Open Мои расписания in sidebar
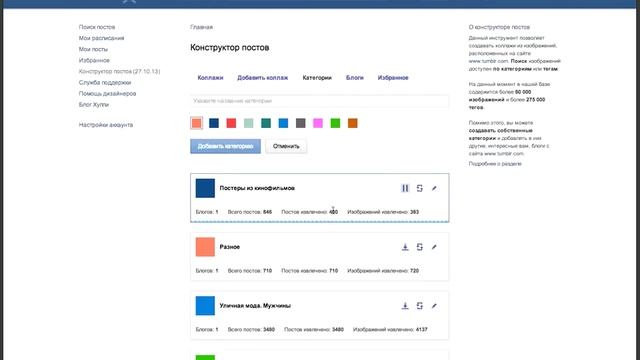 point(101,38)
